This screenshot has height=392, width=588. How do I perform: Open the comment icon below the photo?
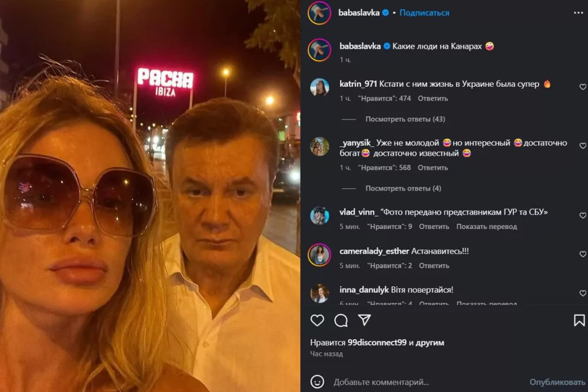click(x=341, y=321)
